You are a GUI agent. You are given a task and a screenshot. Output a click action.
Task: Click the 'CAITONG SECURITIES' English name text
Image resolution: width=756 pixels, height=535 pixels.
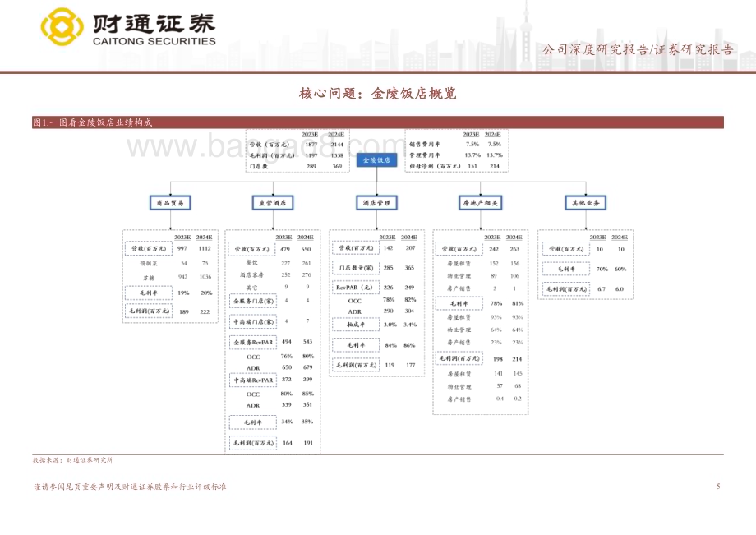click(154, 41)
